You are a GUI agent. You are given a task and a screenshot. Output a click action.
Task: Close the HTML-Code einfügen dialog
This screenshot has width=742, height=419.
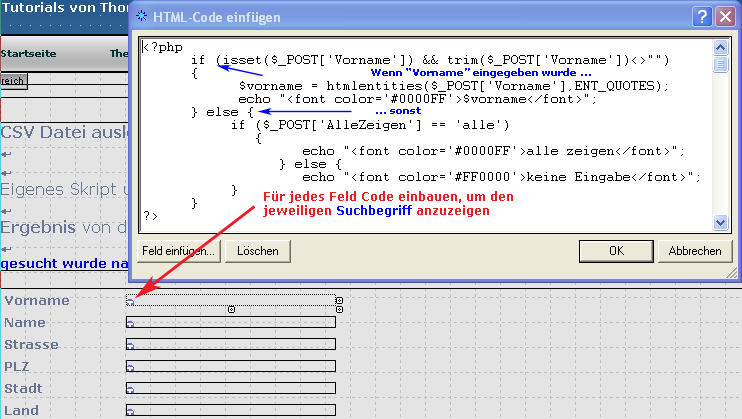pos(724,16)
